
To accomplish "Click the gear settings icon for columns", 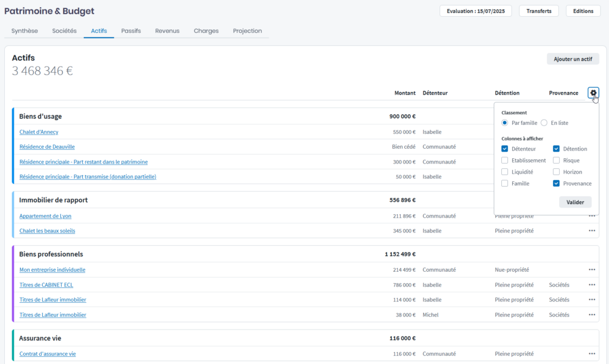I will click(593, 93).
